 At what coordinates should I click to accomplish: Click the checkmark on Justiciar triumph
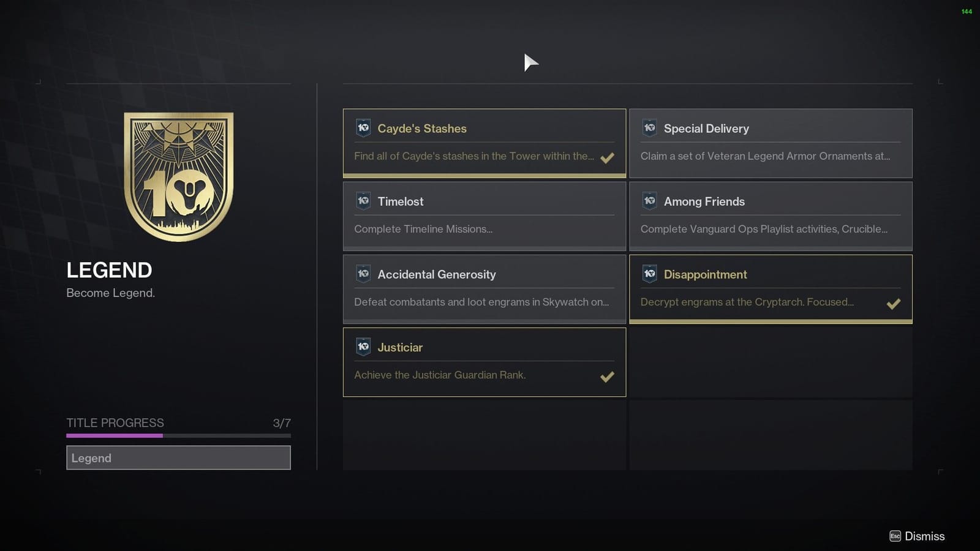(x=607, y=376)
